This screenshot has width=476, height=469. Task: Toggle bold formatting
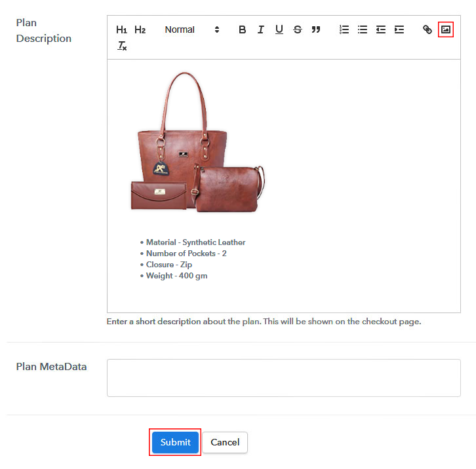point(242,29)
